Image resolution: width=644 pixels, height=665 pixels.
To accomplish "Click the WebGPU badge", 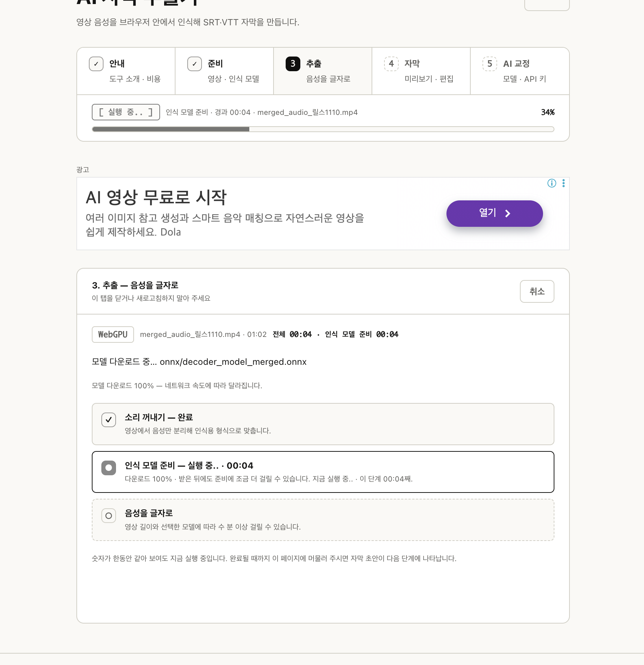I will pos(113,334).
